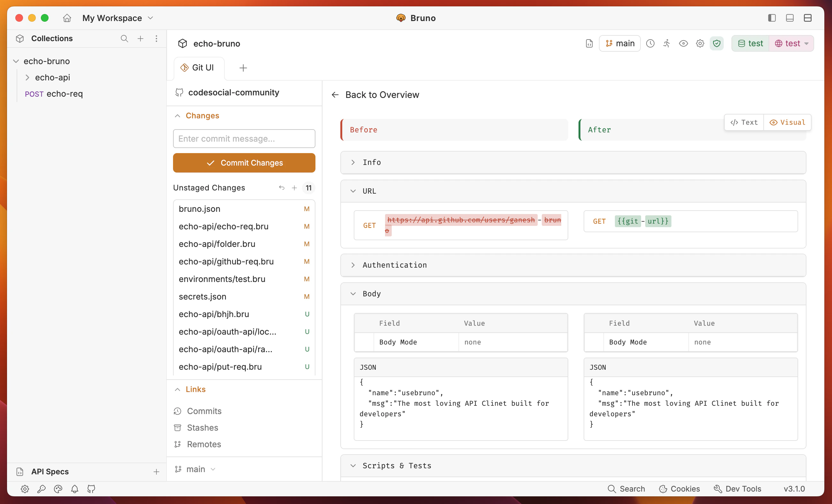Click the runner icon to run the collection
832x504 pixels.
[x=667, y=43]
